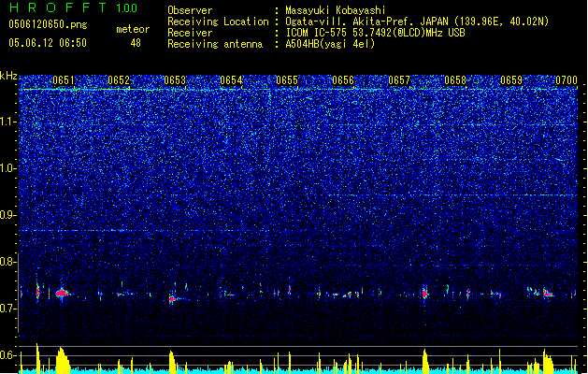Select the file name 0506120650.png
Viewport: 588px width, 374px height.
[x=48, y=24]
